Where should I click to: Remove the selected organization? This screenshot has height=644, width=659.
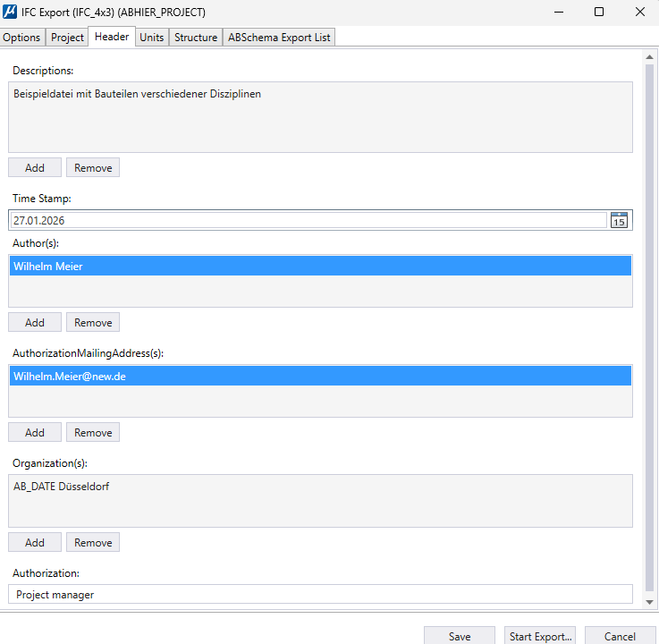click(x=93, y=543)
